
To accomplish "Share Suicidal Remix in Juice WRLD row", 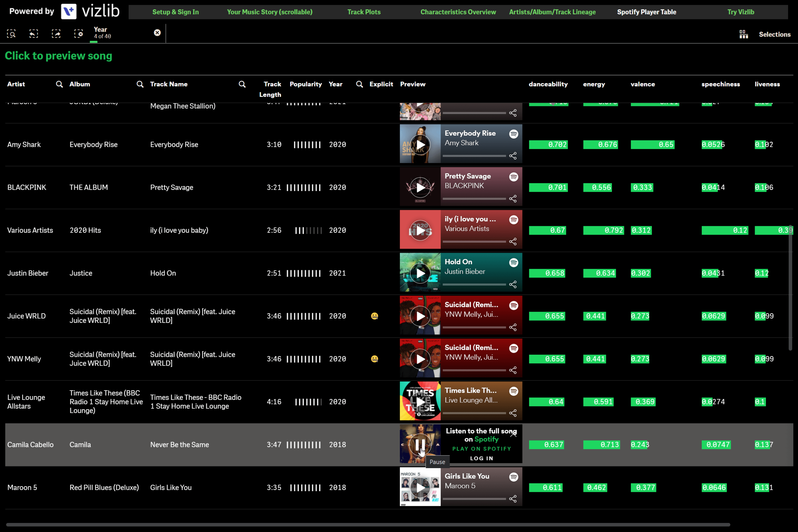I will pyautogui.click(x=513, y=328).
